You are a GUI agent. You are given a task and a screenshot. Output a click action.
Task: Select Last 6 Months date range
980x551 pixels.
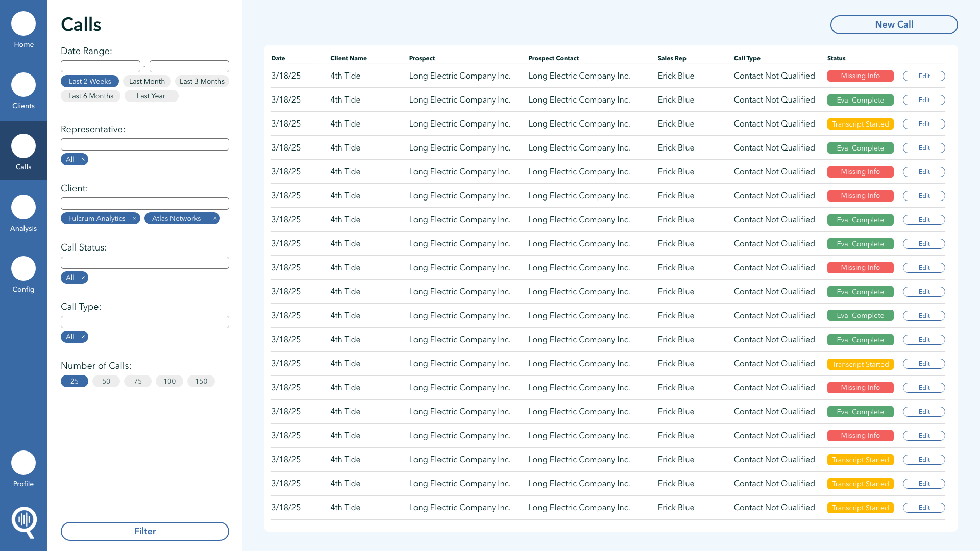tap(91, 96)
